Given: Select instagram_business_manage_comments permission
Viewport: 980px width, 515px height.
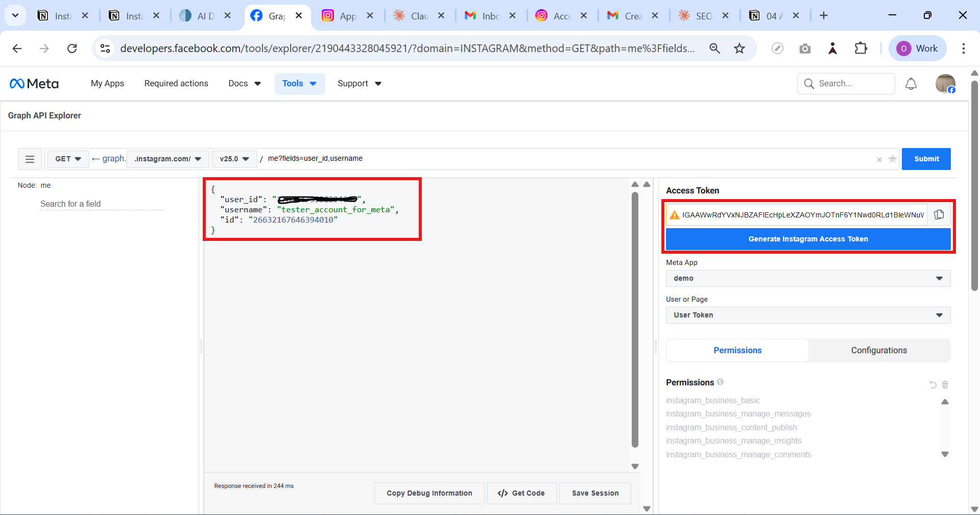Looking at the screenshot, I should coord(738,455).
